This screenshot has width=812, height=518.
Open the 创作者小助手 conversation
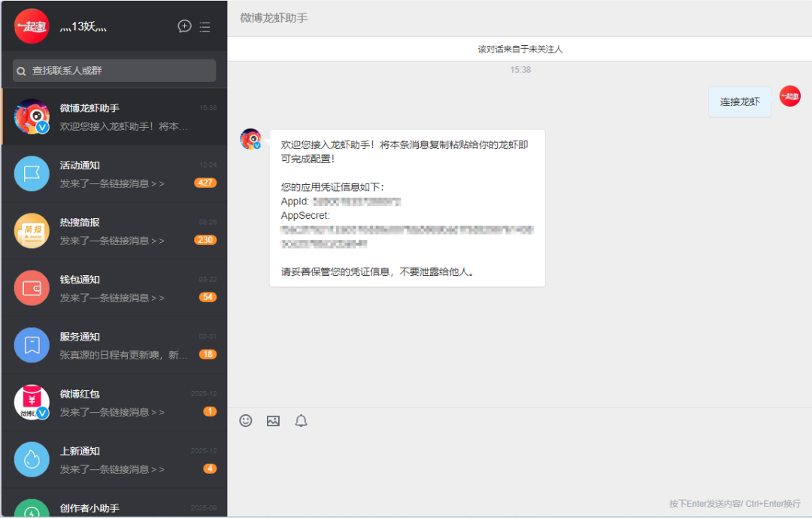[x=114, y=507]
